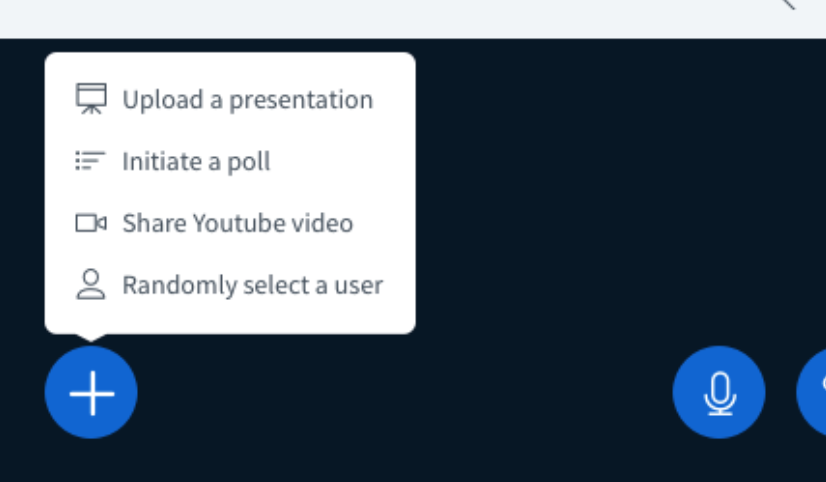Click the white plus sign symbol
826x482 pixels.
coord(92,394)
